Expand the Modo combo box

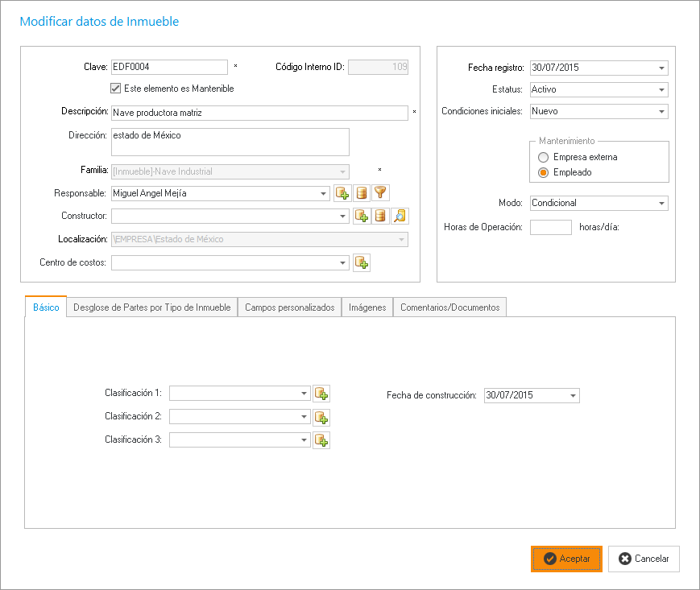[x=661, y=204]
